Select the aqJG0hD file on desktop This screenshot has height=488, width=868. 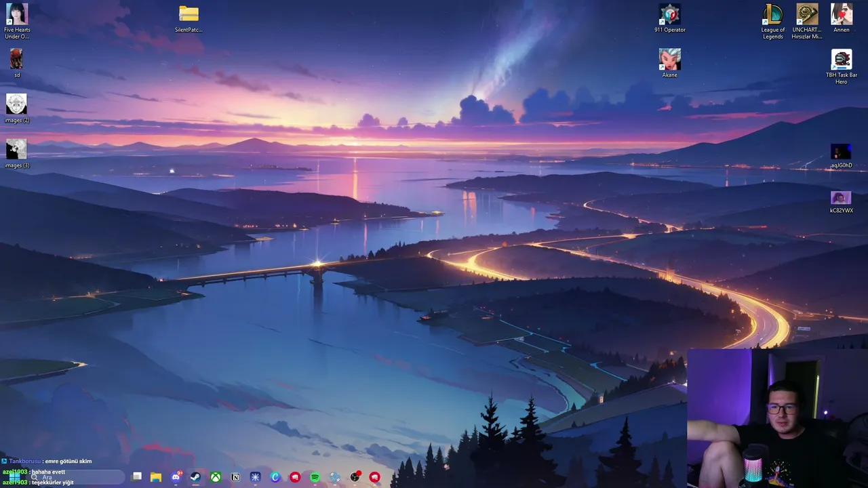[x=841, y=155]
